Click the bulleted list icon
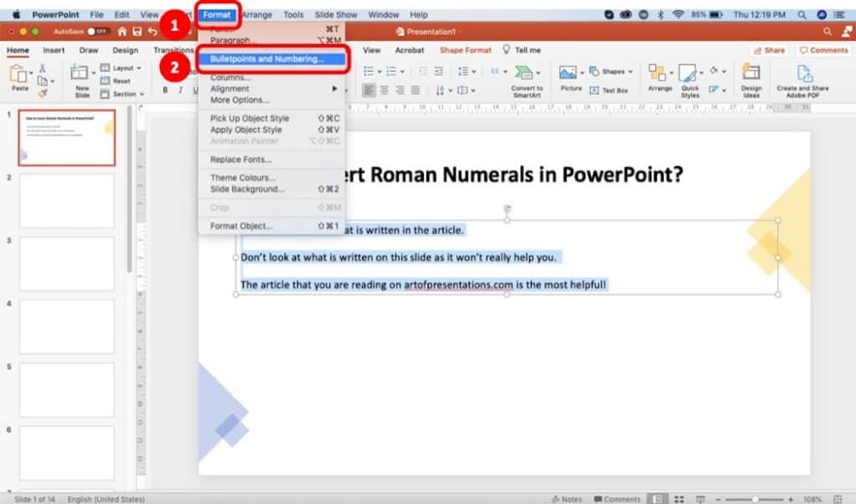Screen dimensions: 856x504 pyautogui.click(x=369, y=72)
